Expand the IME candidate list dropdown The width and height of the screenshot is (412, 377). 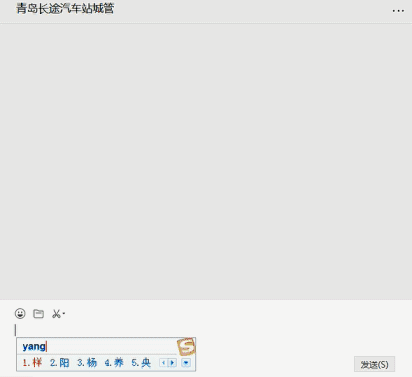point(186,363)
